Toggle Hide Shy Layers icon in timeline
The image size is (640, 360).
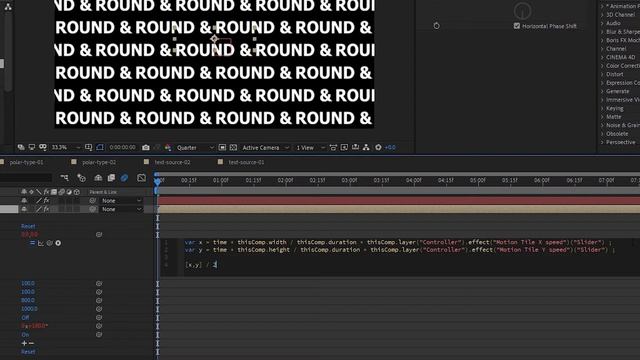pyautogui.click(x=98, y=178)
